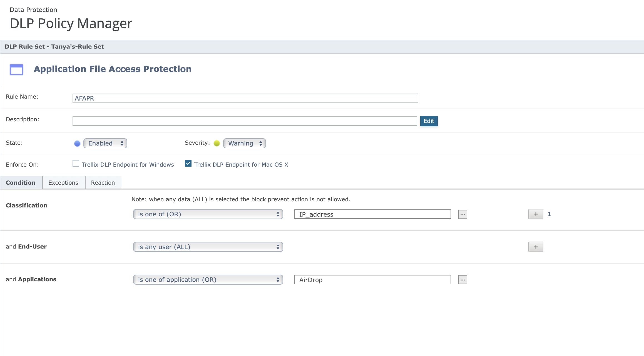The width and height of the screenshot is (644, 356).
Task: Open the Enabled state dropdown
Action: [x=105, y=143]
